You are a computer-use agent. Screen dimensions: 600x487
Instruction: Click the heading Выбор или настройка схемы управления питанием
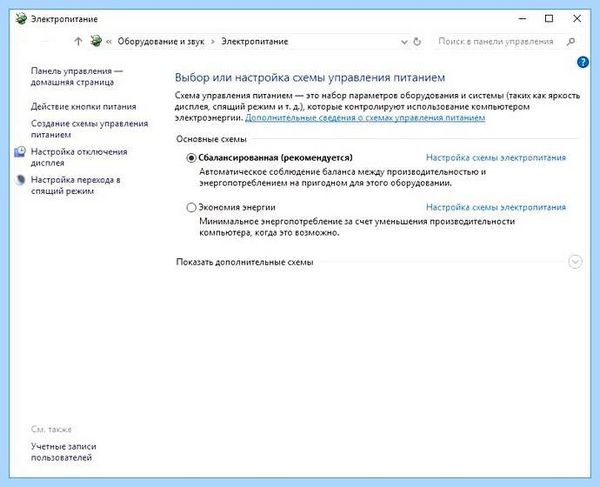310,78
